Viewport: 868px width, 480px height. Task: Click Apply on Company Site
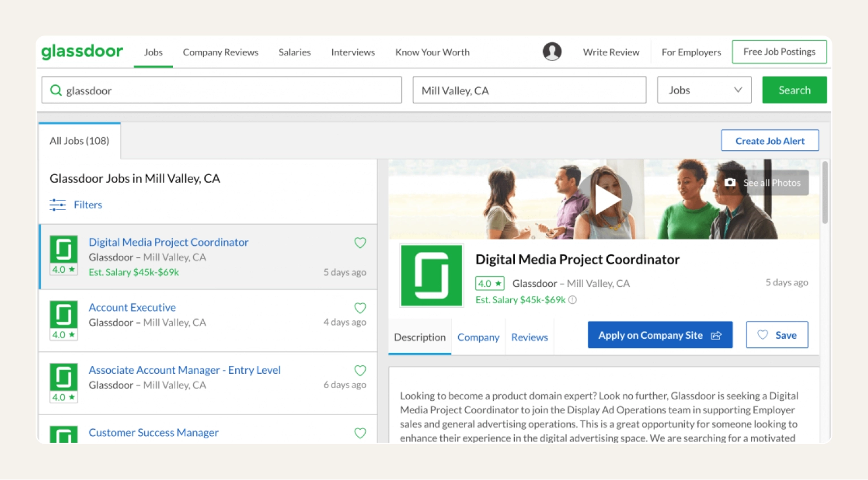coord(660,335)
